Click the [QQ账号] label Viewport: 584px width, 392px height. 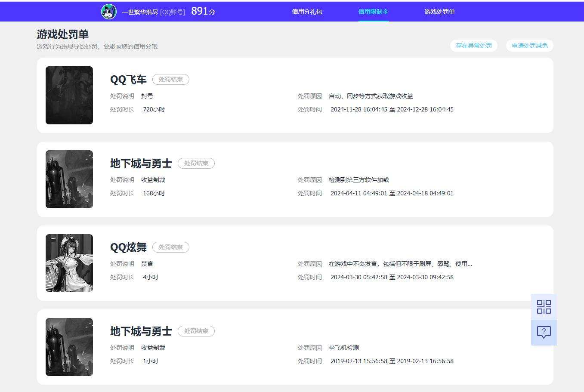173,12
